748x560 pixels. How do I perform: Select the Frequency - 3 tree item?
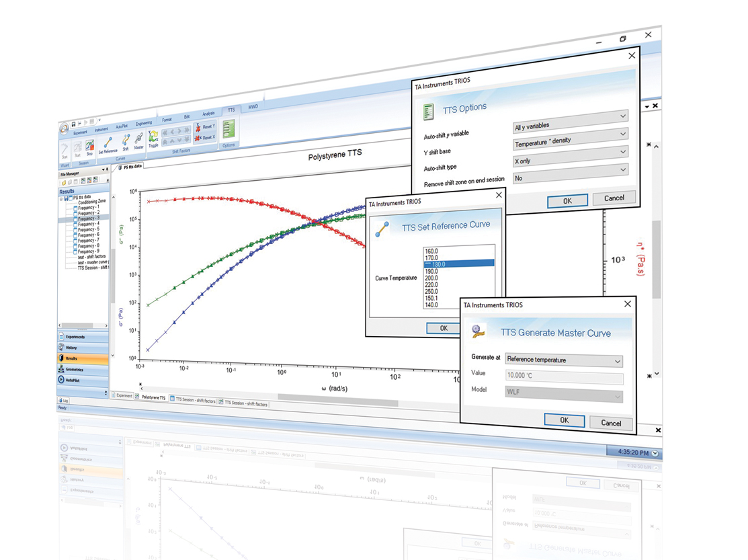point(89,218)
